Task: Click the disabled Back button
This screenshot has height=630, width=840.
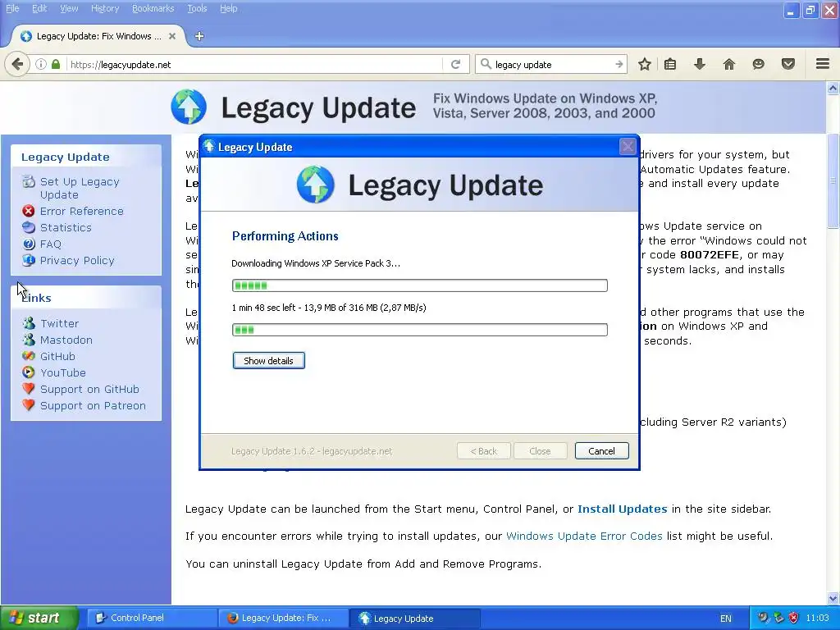Action: [x=484, y=451]
